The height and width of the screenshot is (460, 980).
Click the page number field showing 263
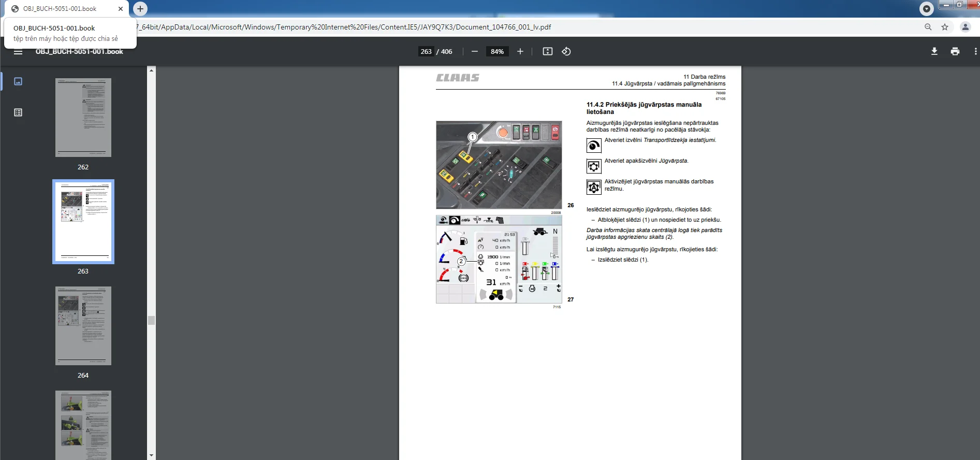426,51
